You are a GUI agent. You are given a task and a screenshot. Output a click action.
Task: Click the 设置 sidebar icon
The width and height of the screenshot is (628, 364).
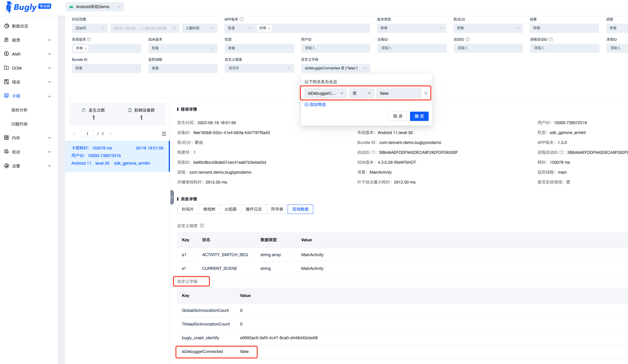tap(6, 166)
